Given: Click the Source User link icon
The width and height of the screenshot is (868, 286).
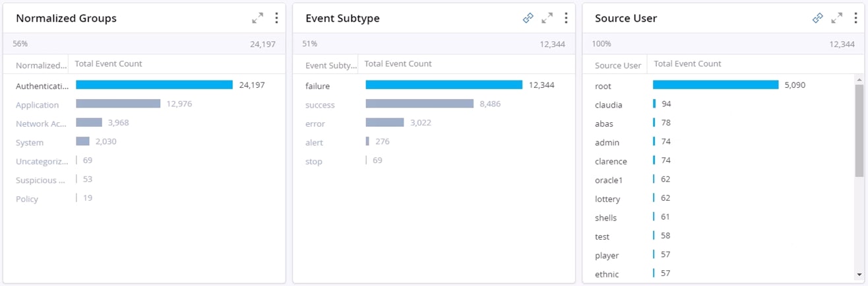Looking at the screenshot, I should point(817,18).
